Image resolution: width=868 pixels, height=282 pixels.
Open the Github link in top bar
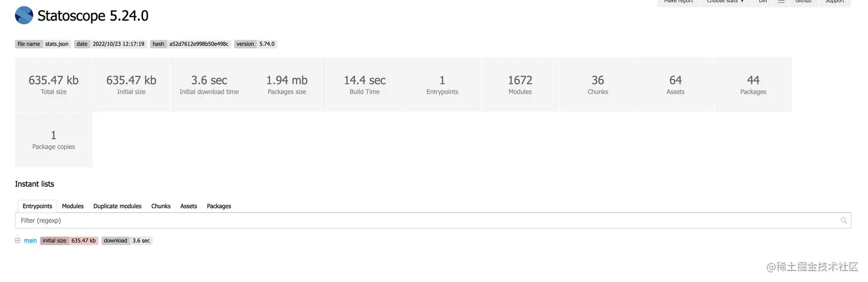[803, 2]
